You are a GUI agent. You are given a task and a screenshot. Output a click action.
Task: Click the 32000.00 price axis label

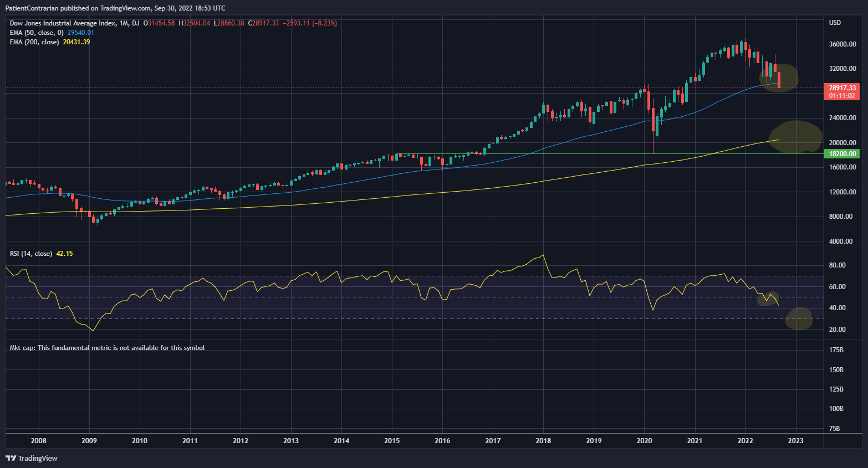tap(843, 69)
